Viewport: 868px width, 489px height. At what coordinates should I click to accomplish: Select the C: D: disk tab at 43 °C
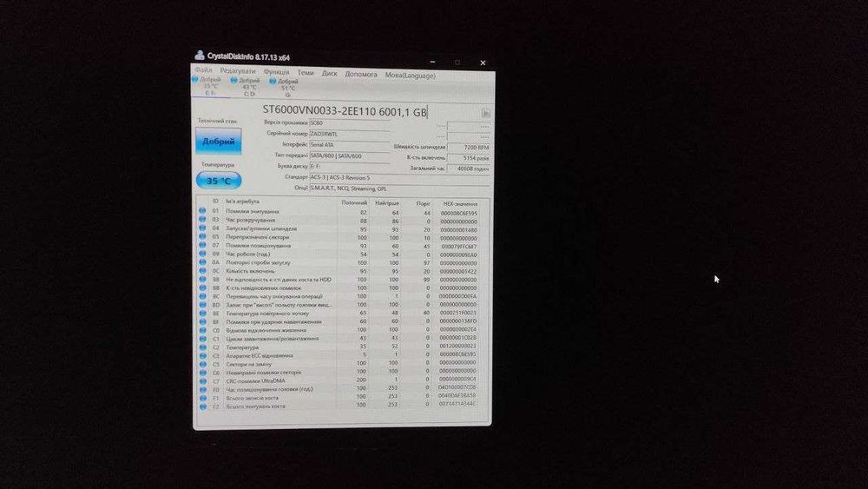click(x=246, y=87)
